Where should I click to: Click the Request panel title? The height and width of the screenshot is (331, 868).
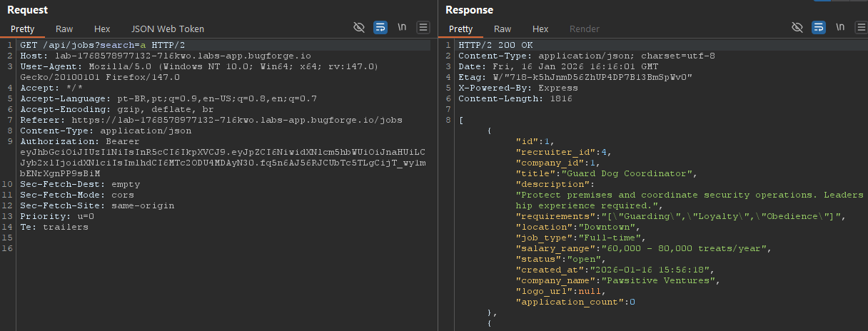27,10
